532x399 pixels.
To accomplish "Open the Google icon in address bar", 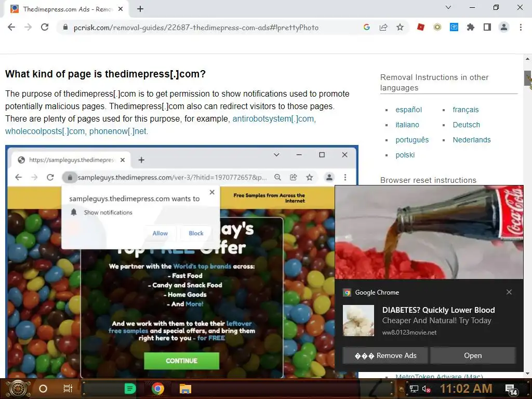I will [x=366, y=27].
